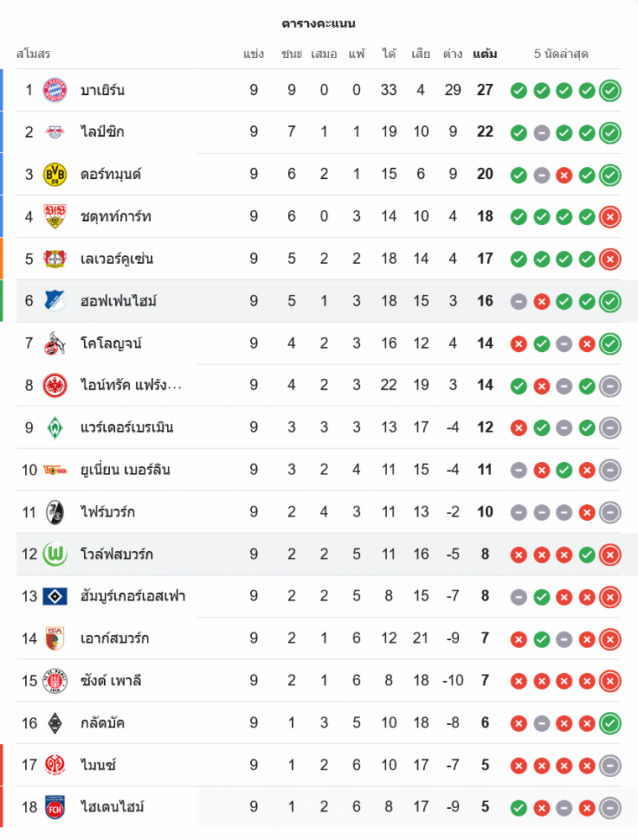
Task: Click the RB Leipzig club logo
Action: click(55, 132)
